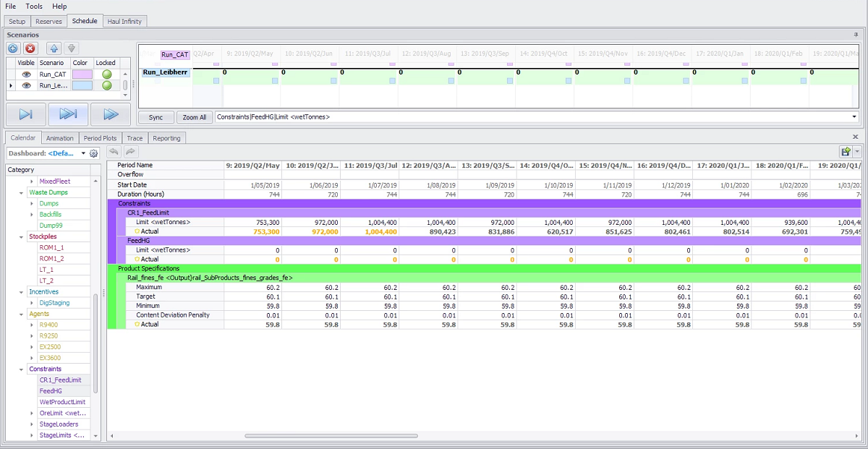Click the pink Run_CAT color swatch
The image size is (868, 449).
point(81,74)
